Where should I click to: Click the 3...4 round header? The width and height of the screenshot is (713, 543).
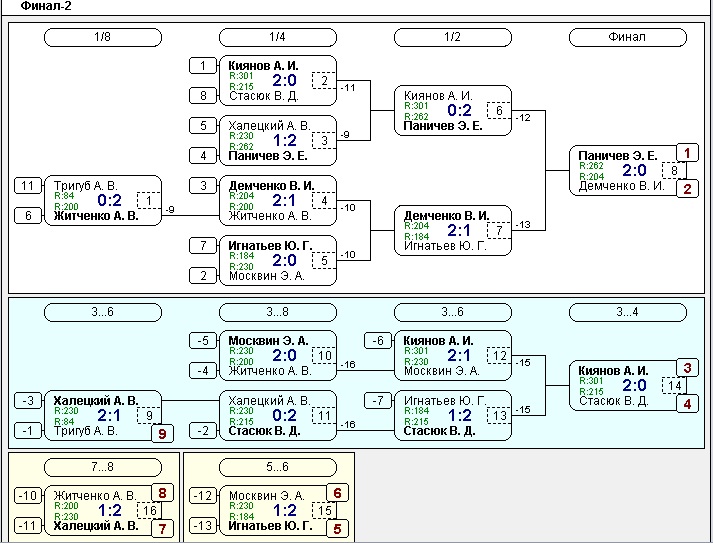click(628, 312)
